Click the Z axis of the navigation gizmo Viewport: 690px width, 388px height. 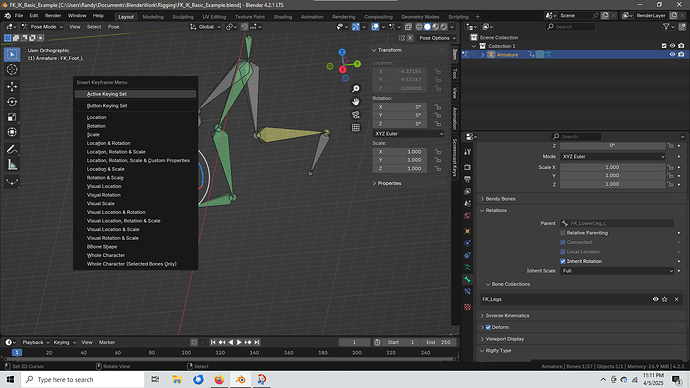coord(342,52)
